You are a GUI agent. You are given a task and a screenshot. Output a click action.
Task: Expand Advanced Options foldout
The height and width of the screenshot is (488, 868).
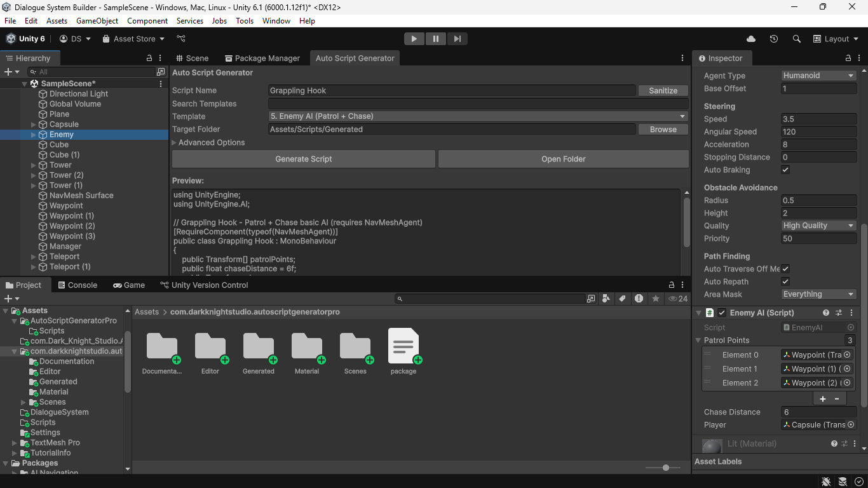click(x=208, y=142)
